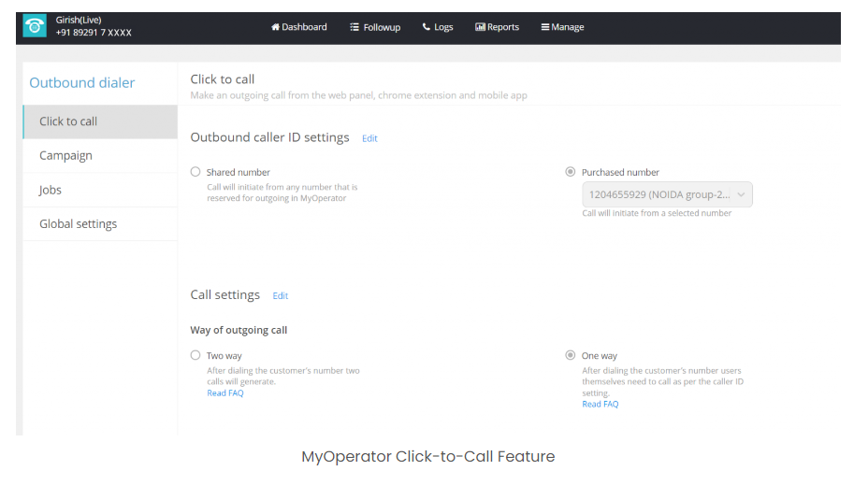Click the Logs phone icon
This screenshot has width=868, height=485.
pos(427,27)
